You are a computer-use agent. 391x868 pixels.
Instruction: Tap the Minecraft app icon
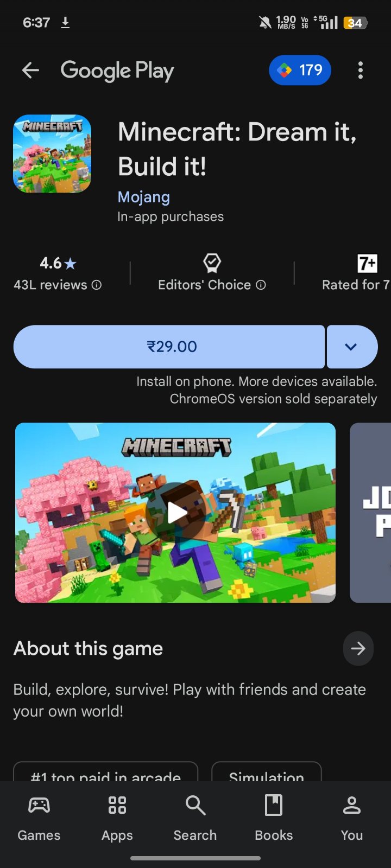(52, 154)
